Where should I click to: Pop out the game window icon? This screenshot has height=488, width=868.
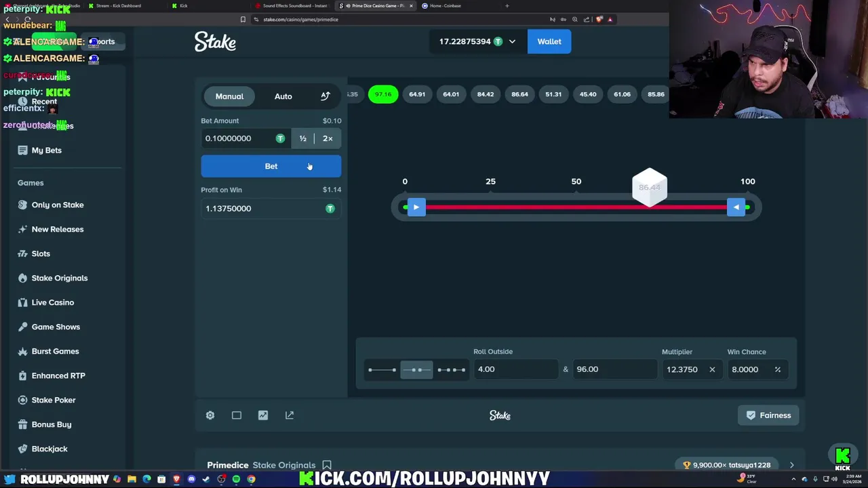pyautogui.click(x=290, y=415)
